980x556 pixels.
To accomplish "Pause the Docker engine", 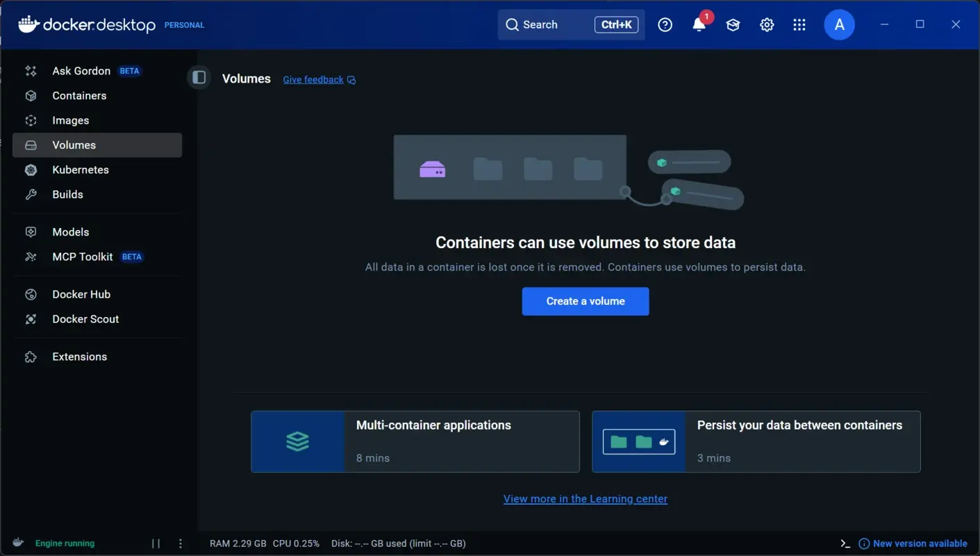I will coord(155,543).
